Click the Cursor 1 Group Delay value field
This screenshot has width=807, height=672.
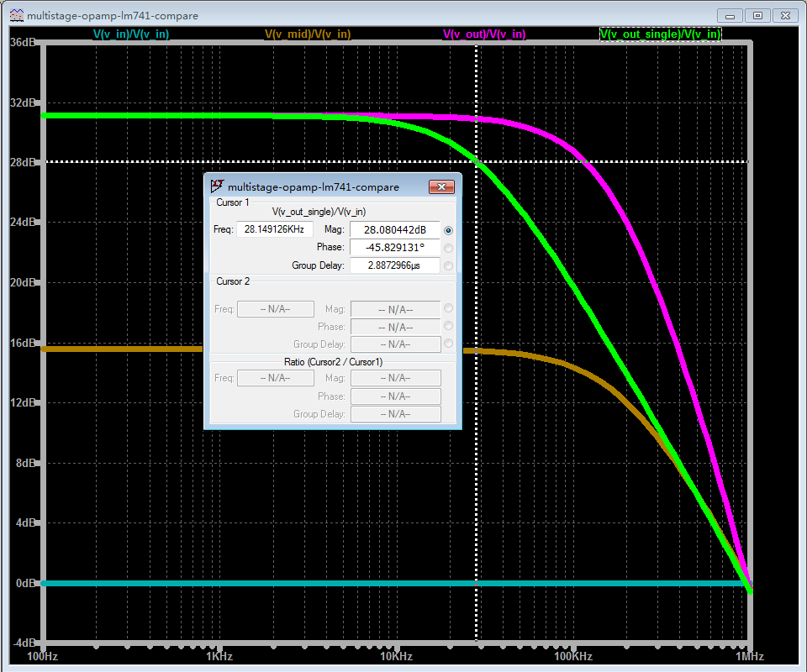click(394, 265)
